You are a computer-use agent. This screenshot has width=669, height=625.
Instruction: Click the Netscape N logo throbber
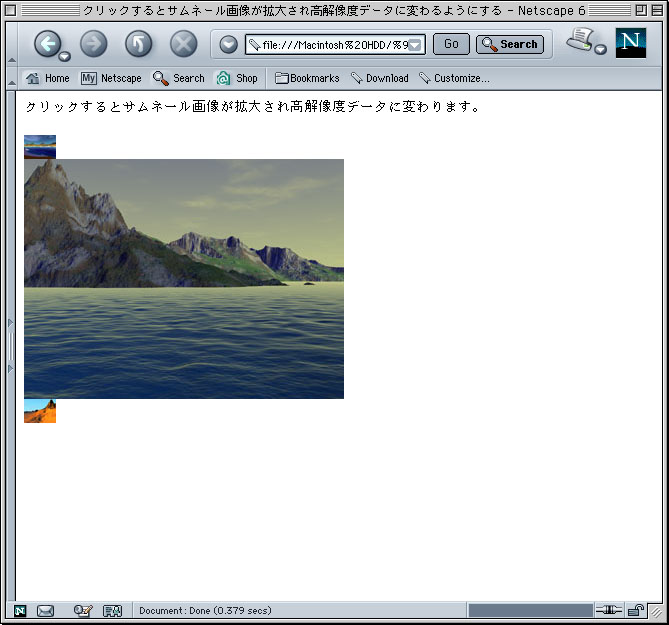point(631,43)
